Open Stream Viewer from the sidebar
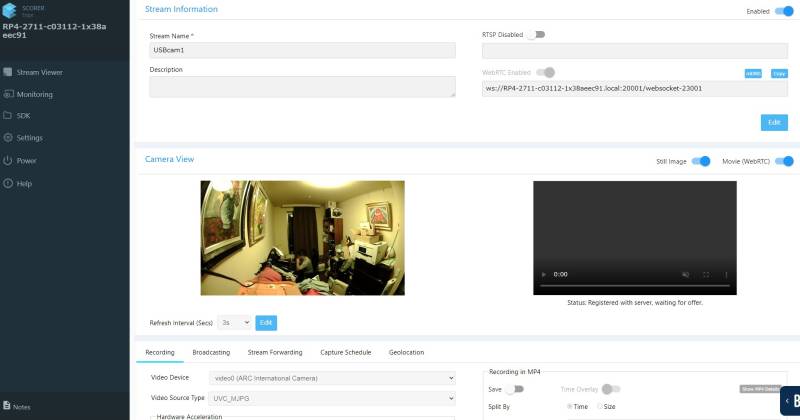 point(39,72)
